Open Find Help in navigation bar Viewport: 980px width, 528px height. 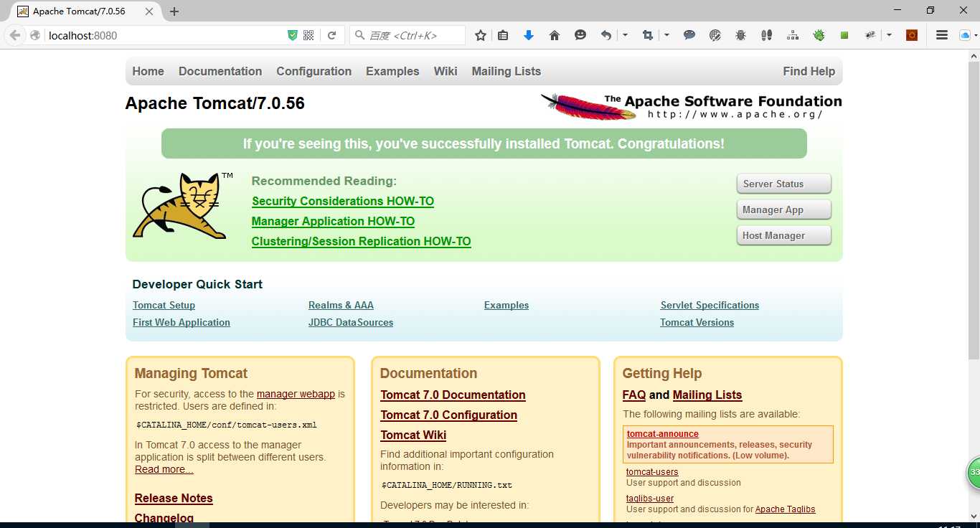pyautogui.click(x=809, y=71)
